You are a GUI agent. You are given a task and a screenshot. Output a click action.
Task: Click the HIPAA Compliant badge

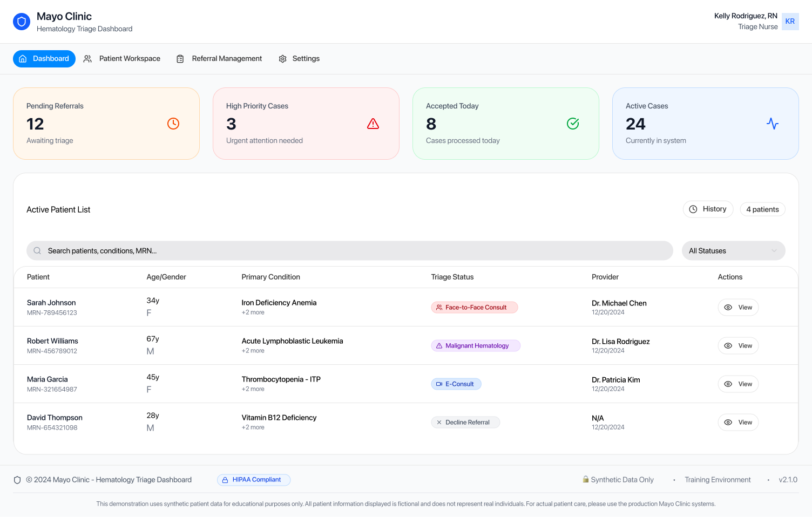(254, 480)
